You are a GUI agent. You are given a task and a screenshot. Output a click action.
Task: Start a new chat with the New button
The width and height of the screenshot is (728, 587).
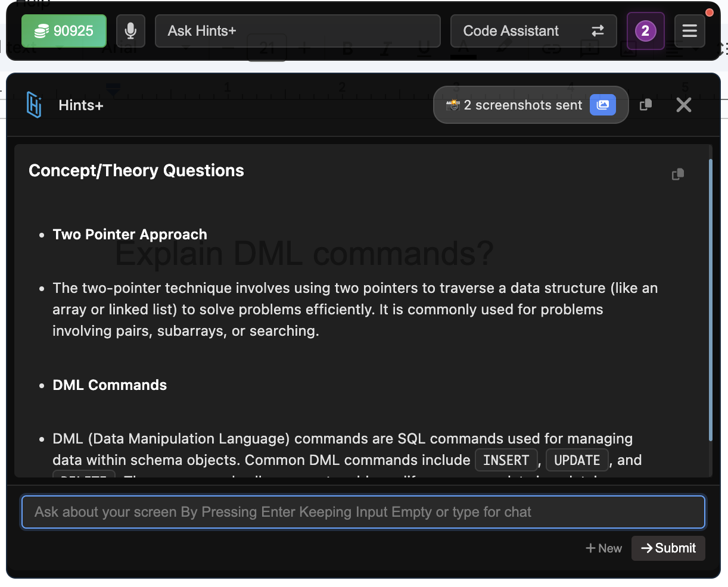(x=603, y=548)
